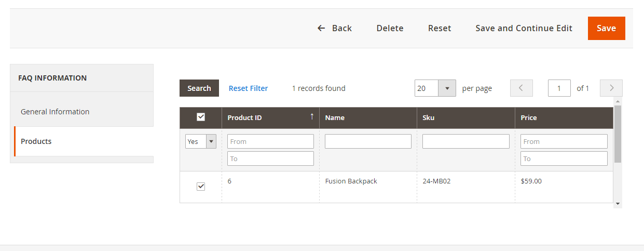Click the Reset Filter link

tap(248, 88)
